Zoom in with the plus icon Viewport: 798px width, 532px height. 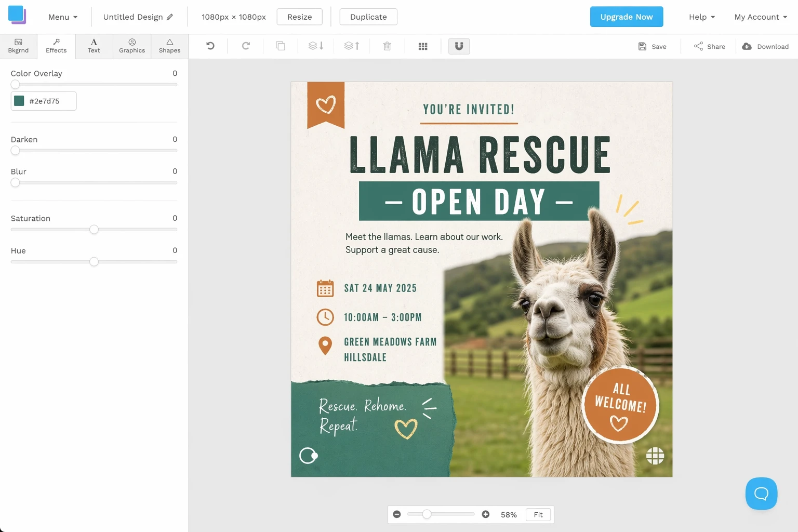point(486,514)
